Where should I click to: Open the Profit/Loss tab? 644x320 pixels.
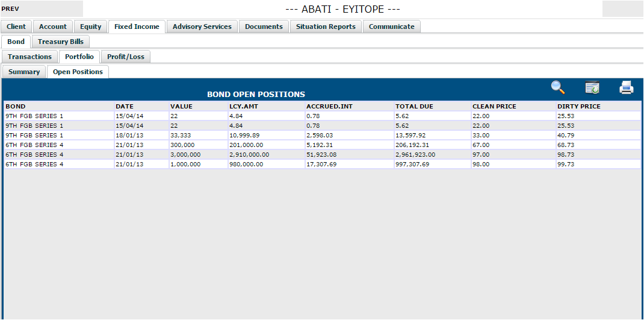pos(126,57)
